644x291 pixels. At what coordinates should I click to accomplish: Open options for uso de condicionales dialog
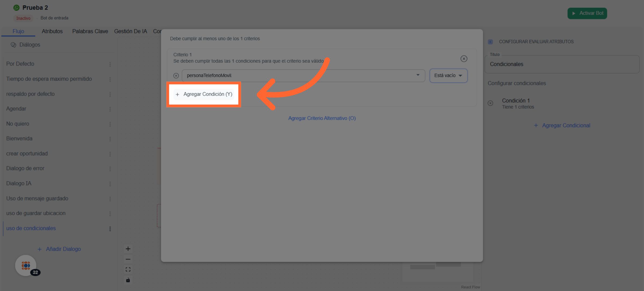(x=110, y=229)
